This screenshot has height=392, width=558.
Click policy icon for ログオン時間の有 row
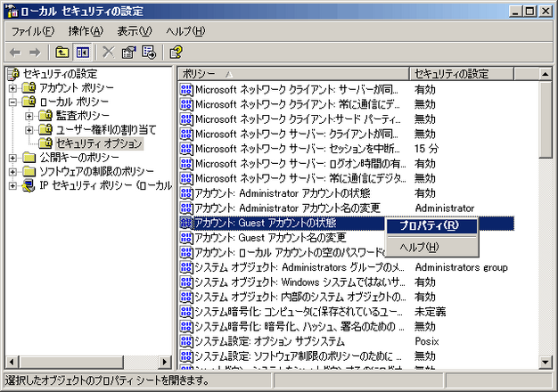186,164
